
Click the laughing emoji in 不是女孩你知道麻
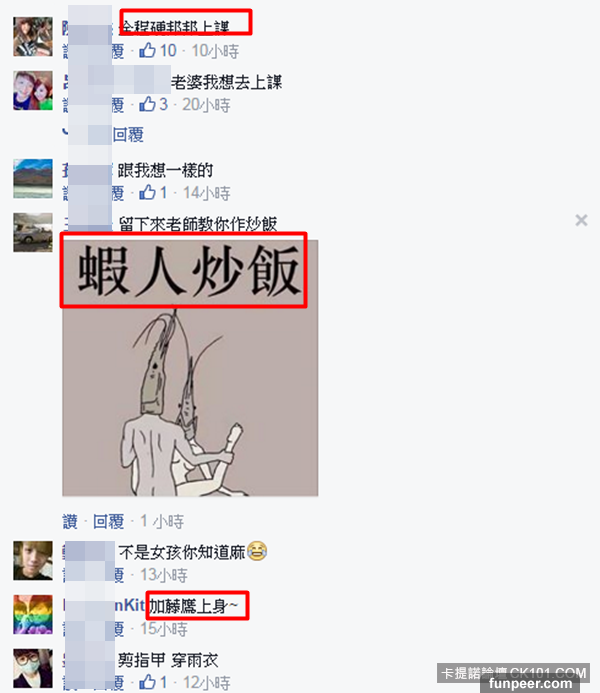(x=257, y=551)
